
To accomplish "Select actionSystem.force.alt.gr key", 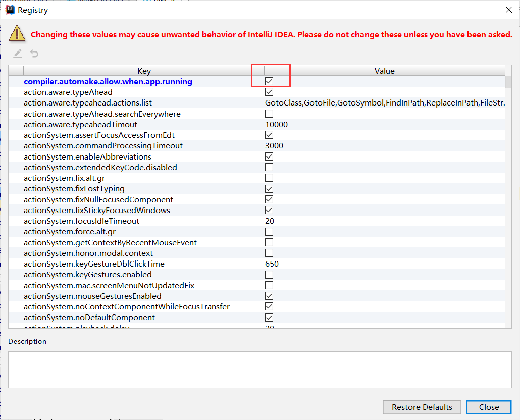I will [70, 231].
